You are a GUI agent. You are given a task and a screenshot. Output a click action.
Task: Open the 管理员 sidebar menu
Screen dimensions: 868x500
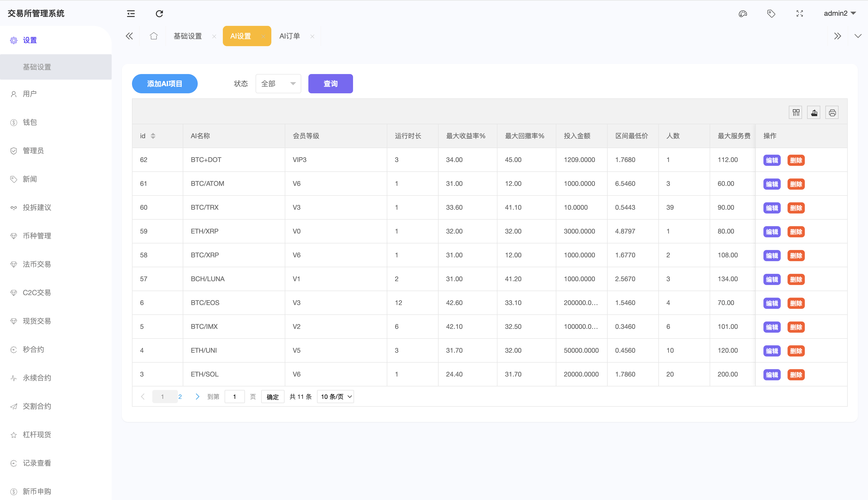pos(56,151)
